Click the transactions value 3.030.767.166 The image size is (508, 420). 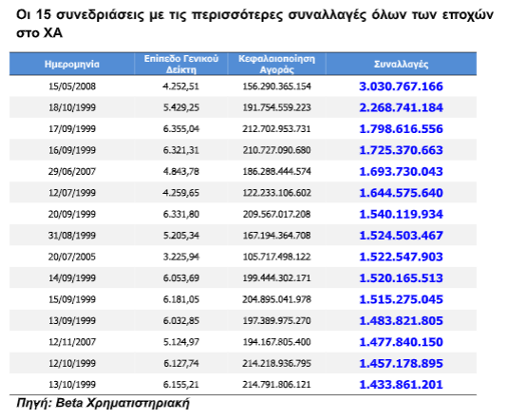click(x=401, y=86)
